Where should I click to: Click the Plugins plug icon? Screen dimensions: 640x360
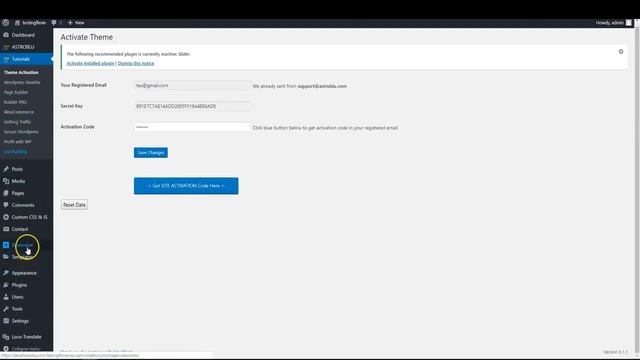6,285
